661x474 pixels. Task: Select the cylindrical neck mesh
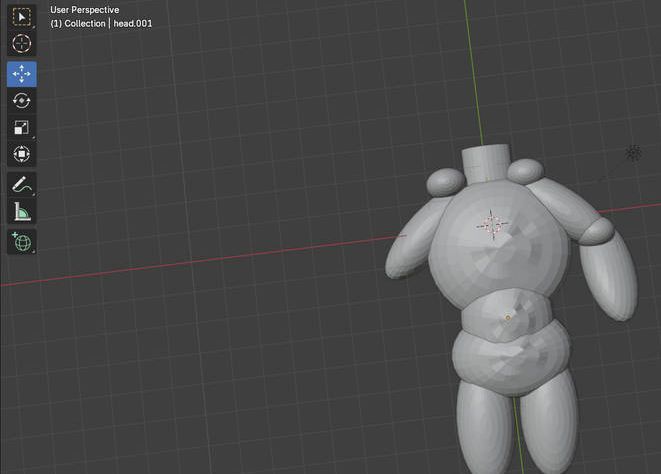coord(486,163)
